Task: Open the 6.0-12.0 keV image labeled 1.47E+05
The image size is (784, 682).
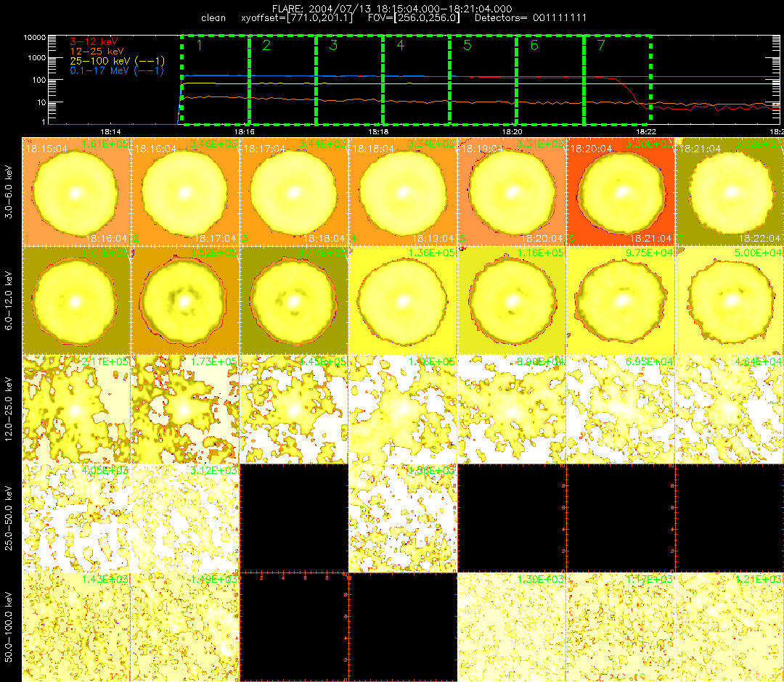Action: coord(295,301)
